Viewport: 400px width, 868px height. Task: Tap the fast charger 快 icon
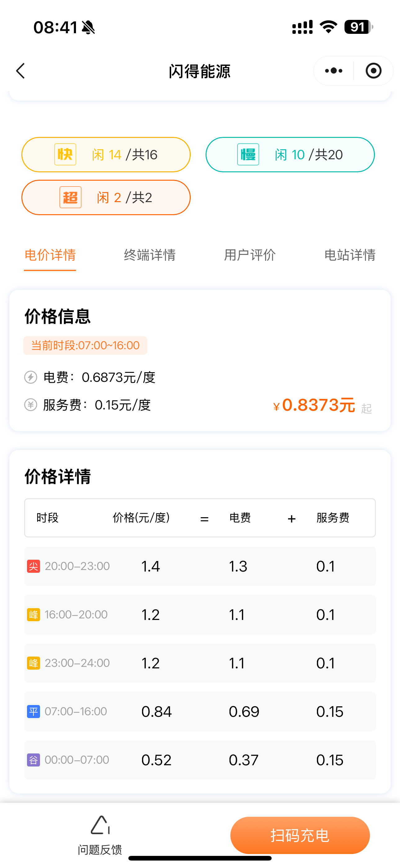65,155
